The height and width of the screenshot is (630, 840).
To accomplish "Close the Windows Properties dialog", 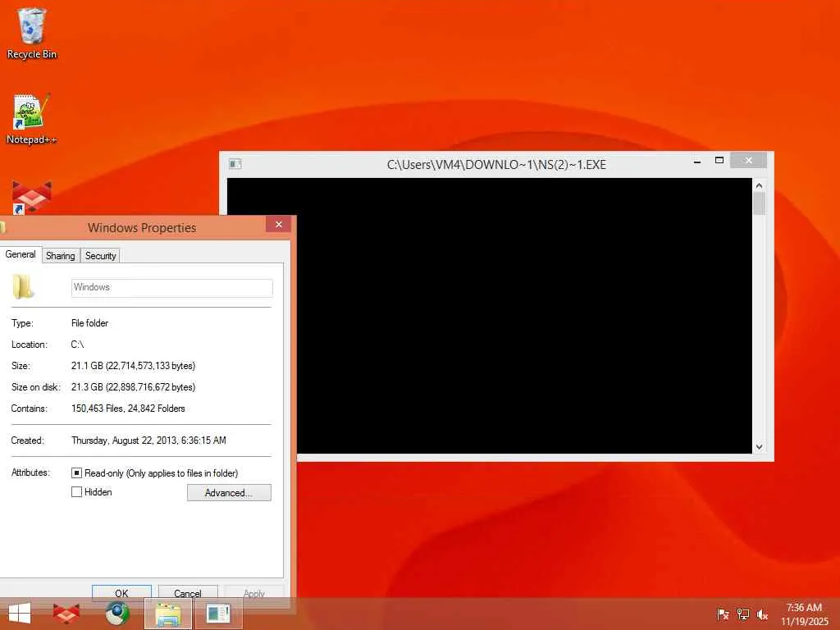I will [x=279, y=224].
